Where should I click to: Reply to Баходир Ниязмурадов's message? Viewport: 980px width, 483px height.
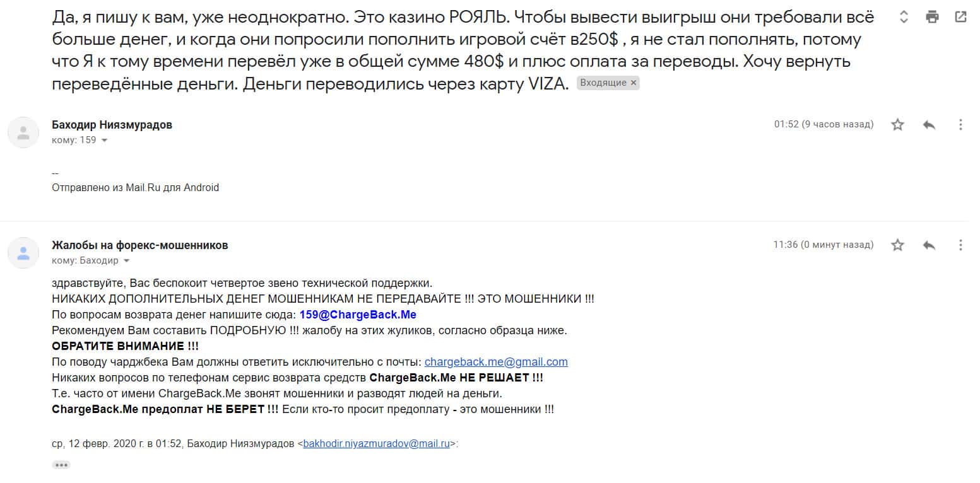point(929,125)
